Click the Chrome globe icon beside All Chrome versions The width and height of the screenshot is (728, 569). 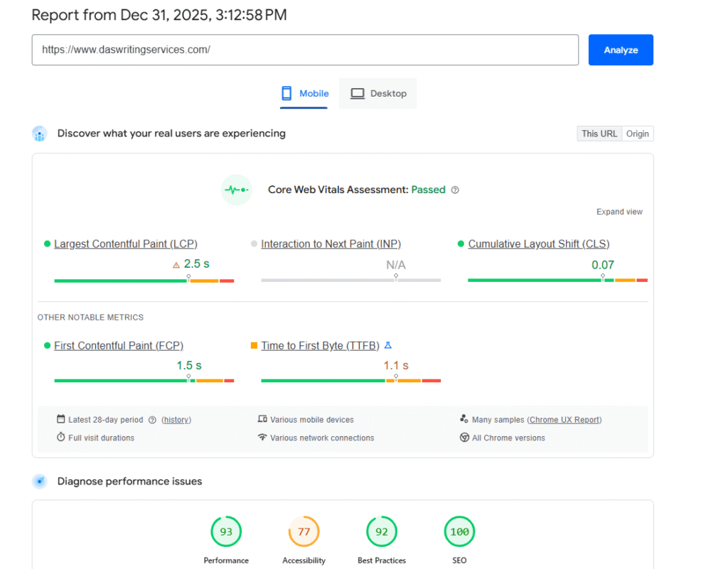pyautogui.click(x=464, y=438)
